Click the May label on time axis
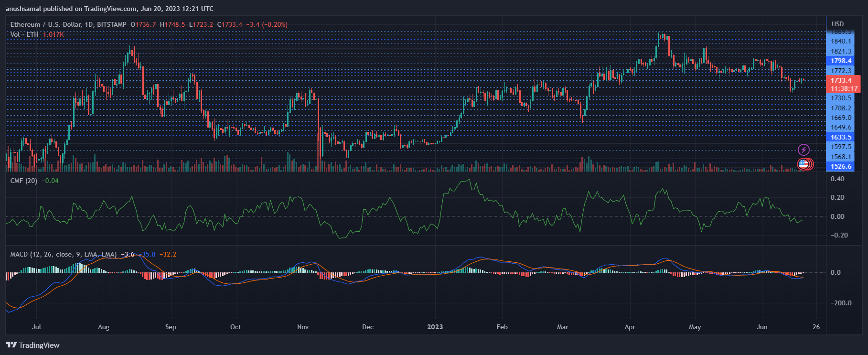The height and width of the screenshot is (355, 868). click(695, 327)
